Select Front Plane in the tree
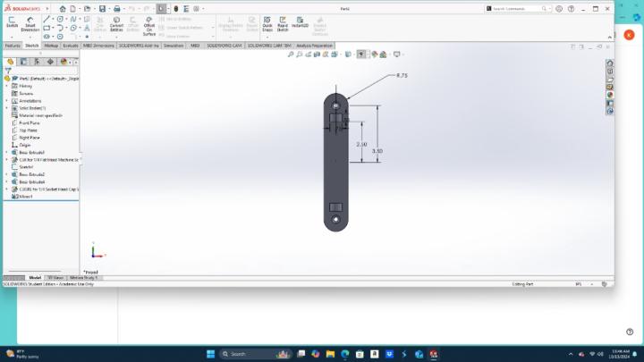Screen dimensions: 644x362 coord(29,122)
